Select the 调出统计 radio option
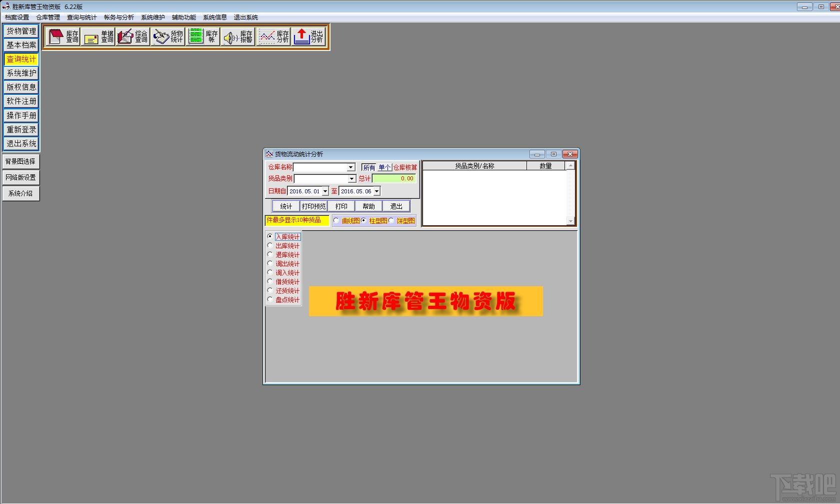The width and height of the screenshot is (840, 504). point(283,264)
